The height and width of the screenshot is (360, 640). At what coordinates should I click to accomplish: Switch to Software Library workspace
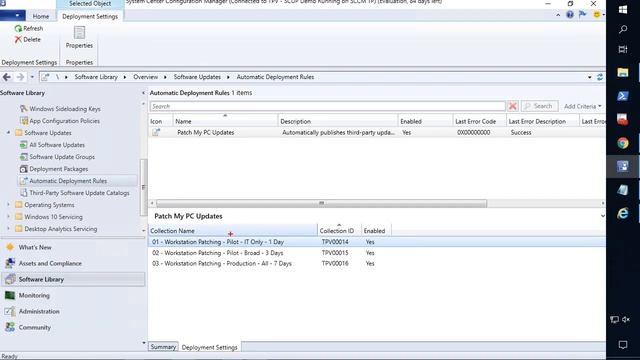click(x=73, y=279)
